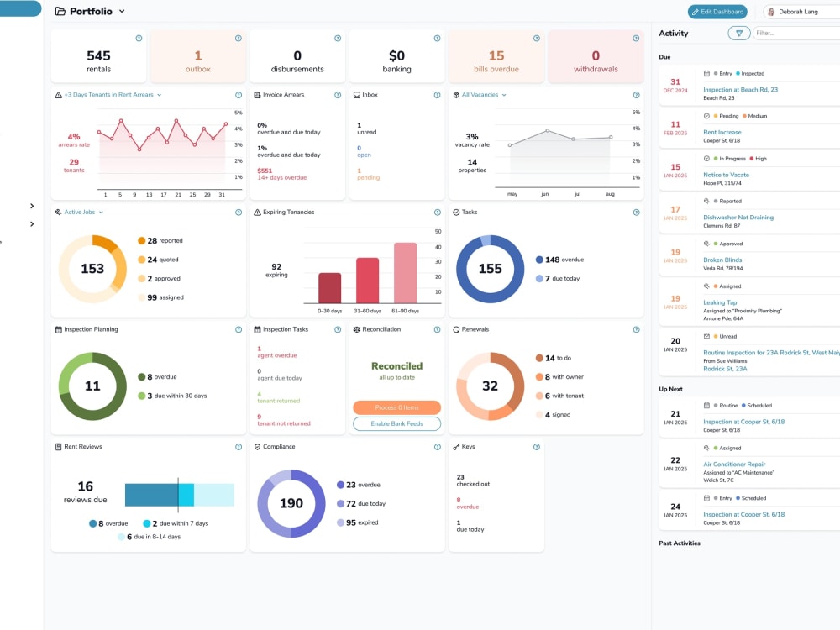Screen dimensions: 840x630
Task: Open help icon on Renewals widget
Action: point(636,329)
